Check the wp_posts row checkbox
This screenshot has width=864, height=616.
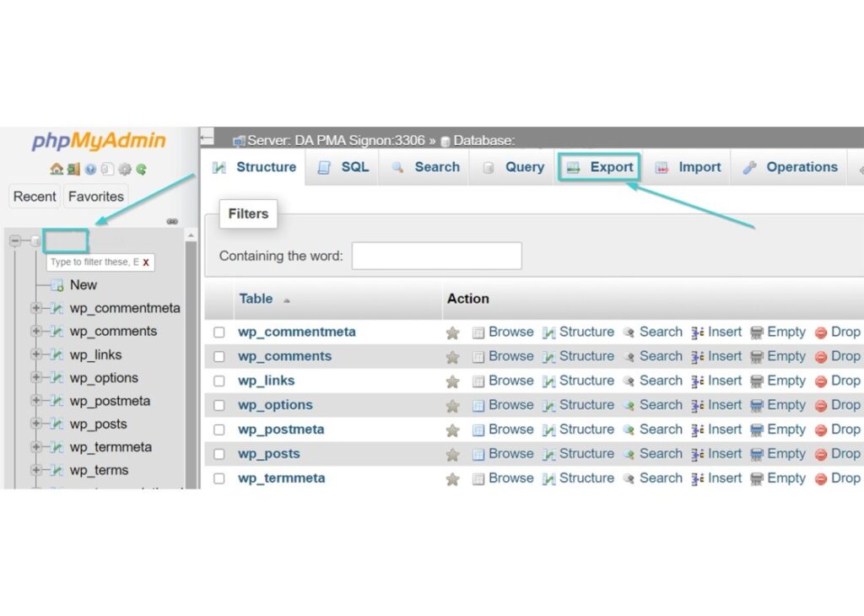click(219, 454)
